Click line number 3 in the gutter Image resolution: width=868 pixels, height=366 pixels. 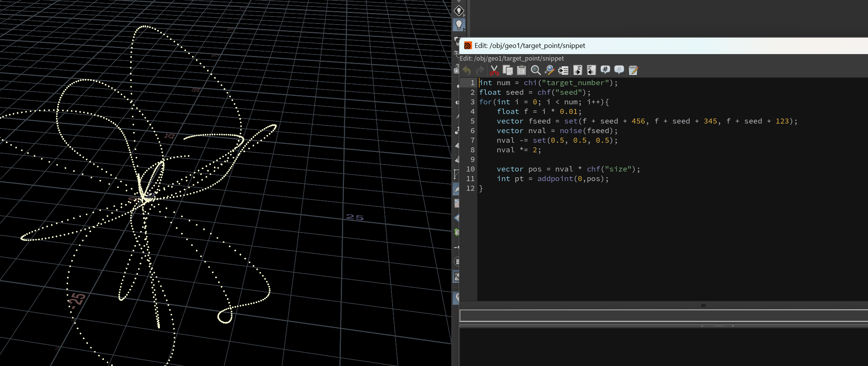[472, 102]
